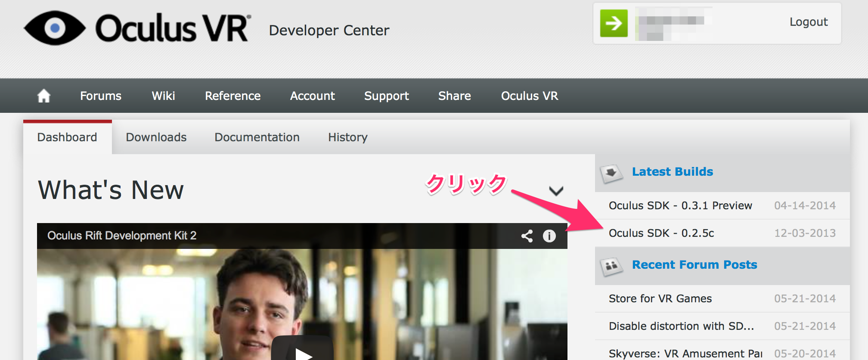Switch to the Downloads tab
Screen dimensions: 868x360
pyautogui.click(x=156, y=137)
